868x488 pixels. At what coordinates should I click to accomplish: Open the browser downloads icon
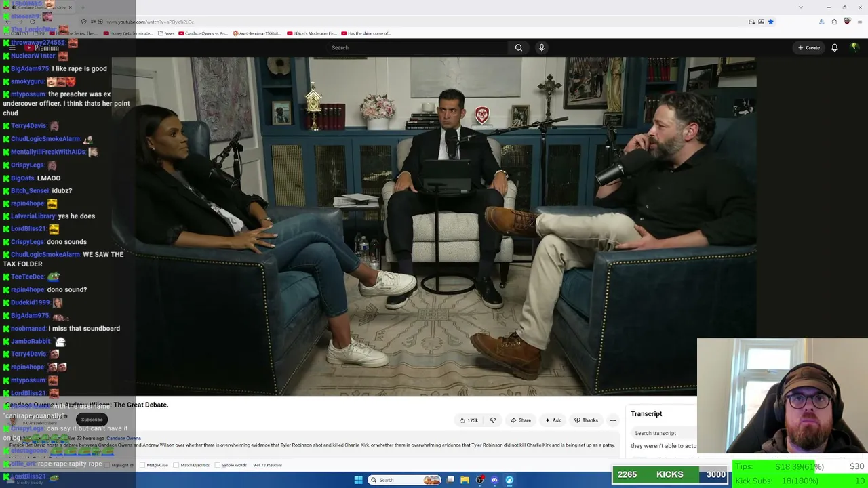point(821,22)
